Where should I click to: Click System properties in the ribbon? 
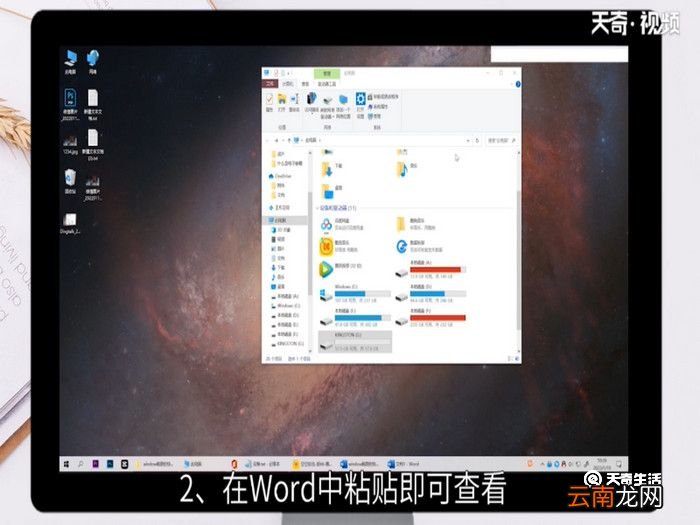(378, 106)
